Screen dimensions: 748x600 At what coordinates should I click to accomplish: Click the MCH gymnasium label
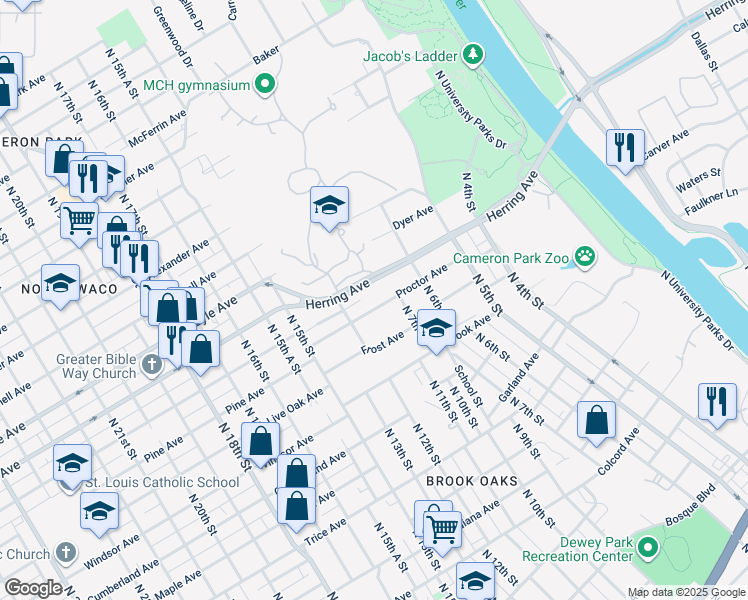pos(197,85)
